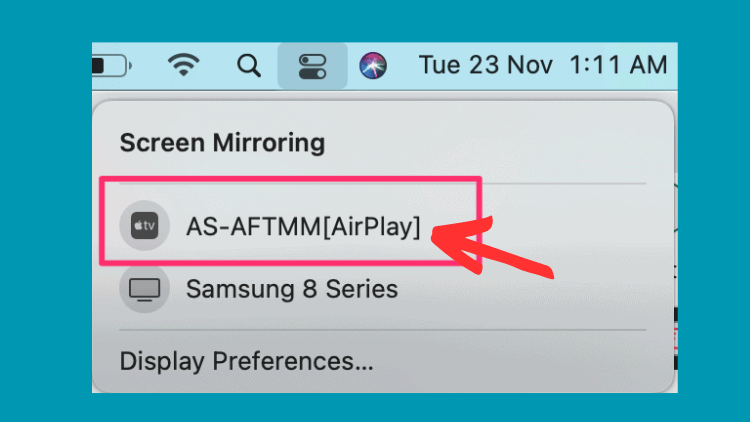Show battery status in menu bar
Image resolution: width=750 pixels, height=422 pixels.
(x=111, y=66)
